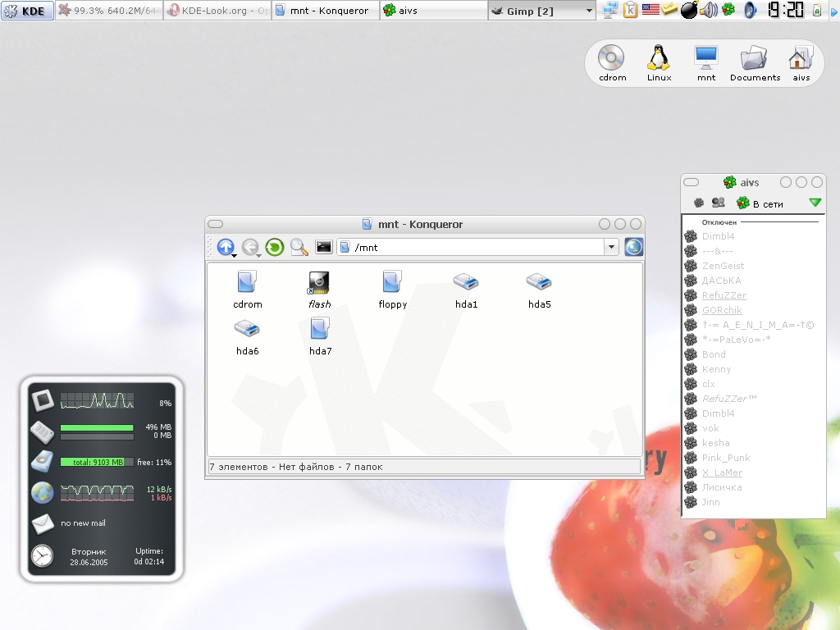Open the terminal icon in Konqueror toolbar
The height and width of the screenshot is (630, 840).
coord(323,247)
